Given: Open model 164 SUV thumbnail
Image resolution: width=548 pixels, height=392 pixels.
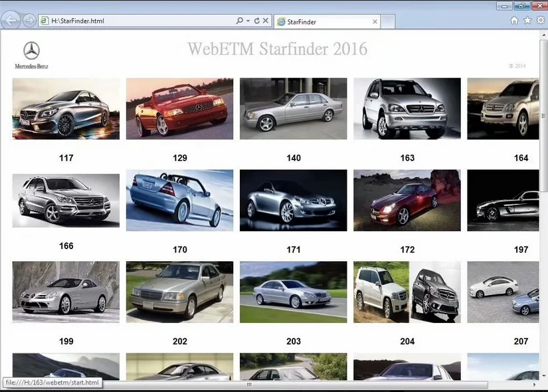Looking at the screenshot, I should coord(503,109).
